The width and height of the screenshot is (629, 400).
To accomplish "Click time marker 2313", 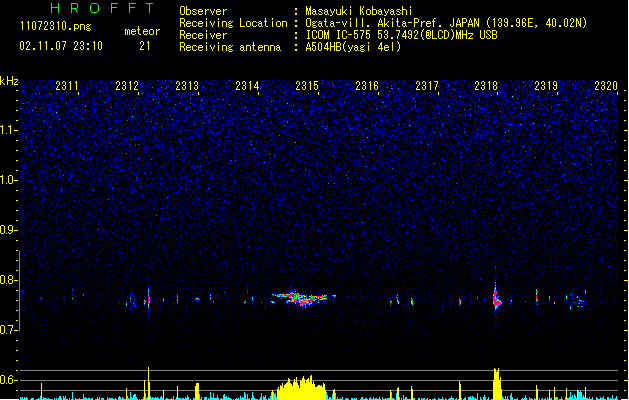I will (187, 85).
